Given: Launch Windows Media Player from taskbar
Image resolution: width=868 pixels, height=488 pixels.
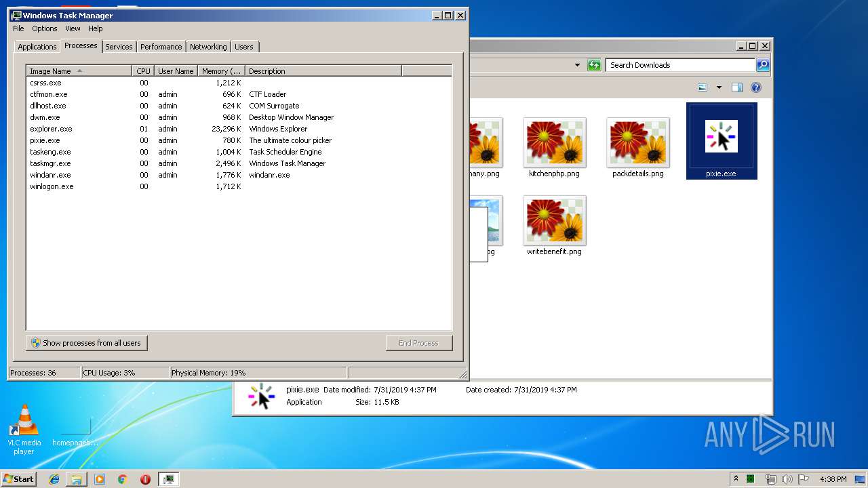Looking at the screenshot, I should coord(100,479).
